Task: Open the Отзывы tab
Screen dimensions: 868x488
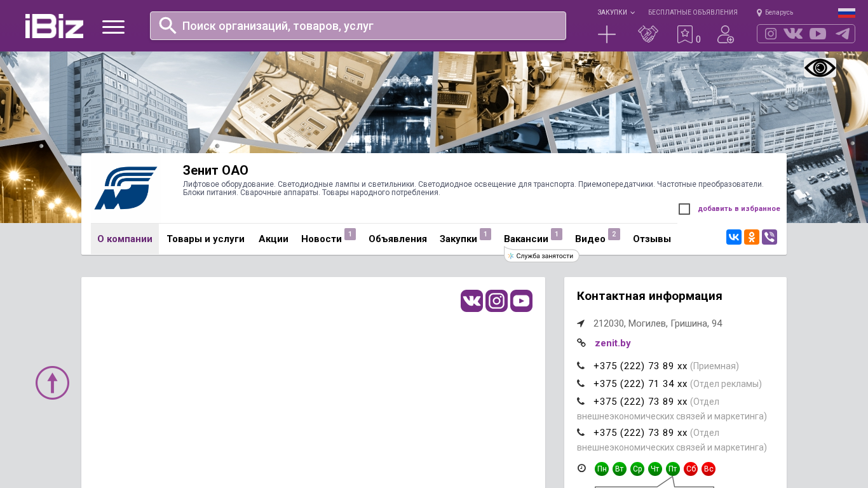Action: (652, 239)
